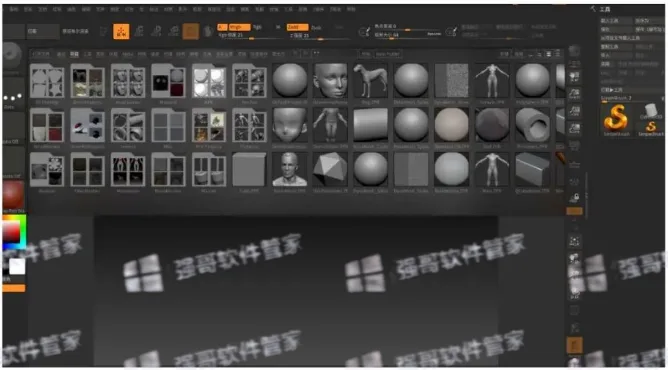Screen dimensions: 668x370
Task: Open the bald female head project thumbnail
Action: (x=330, y=80)
